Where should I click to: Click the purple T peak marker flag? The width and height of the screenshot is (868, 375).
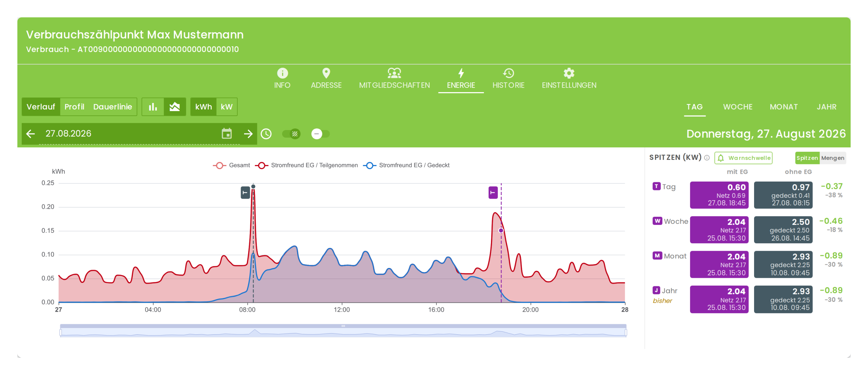click(493, 193)
